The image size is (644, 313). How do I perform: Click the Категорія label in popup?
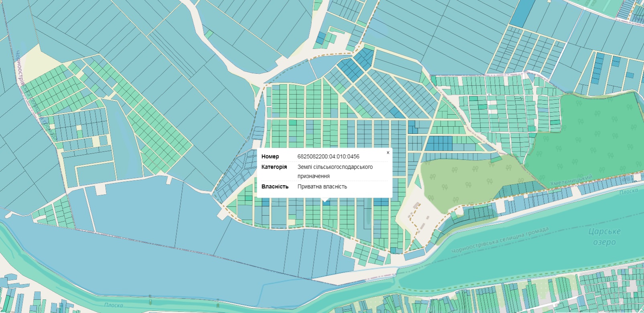pyautogui.click(x=274, y=167)
